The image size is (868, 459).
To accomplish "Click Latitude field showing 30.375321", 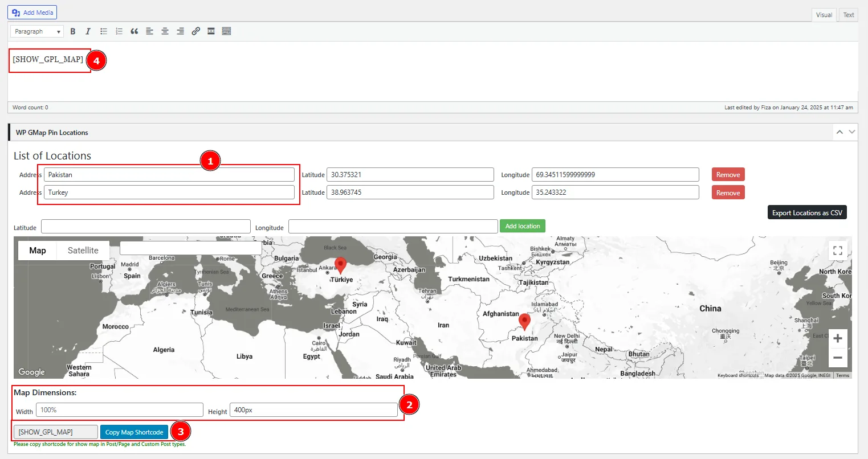I will coord(410,175).
